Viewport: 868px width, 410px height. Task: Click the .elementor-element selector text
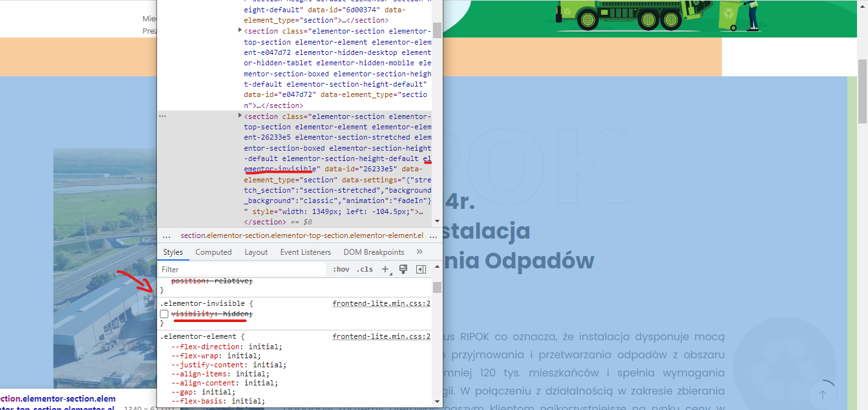point(200,336)
